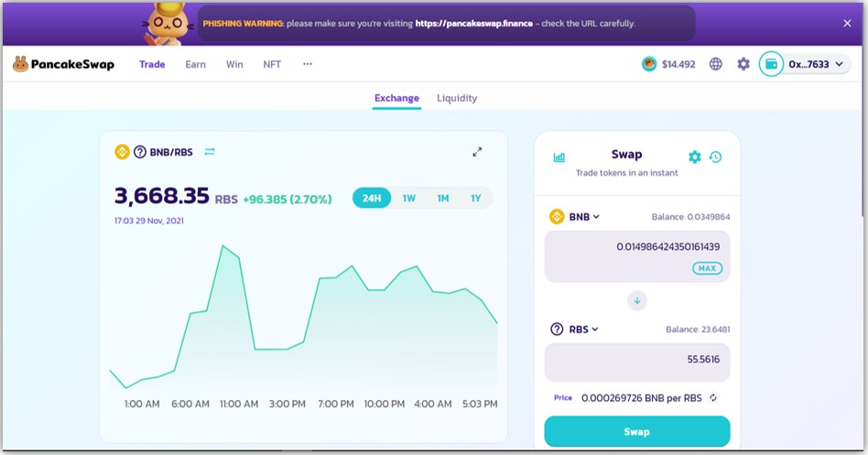Click the 17:03 29 Nov, 2021 timestamp
The width and height of the screenshot is (868, 455).
[x=149, y=221]
